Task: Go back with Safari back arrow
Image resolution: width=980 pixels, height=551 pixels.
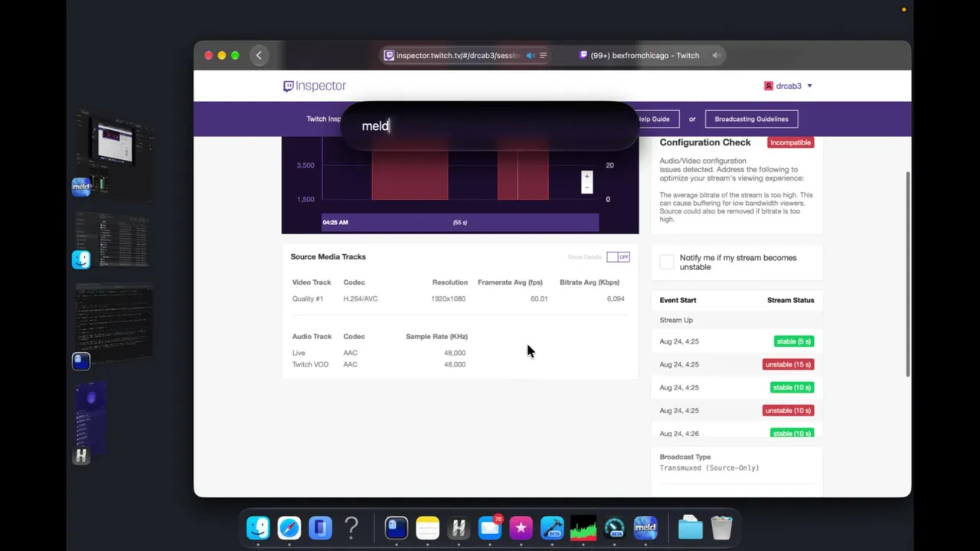Action: point(259,55)
